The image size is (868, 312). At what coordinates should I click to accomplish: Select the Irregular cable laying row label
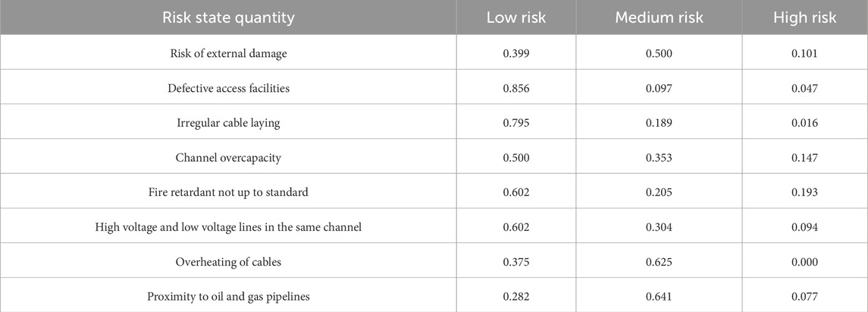click(x=228, y=123)
